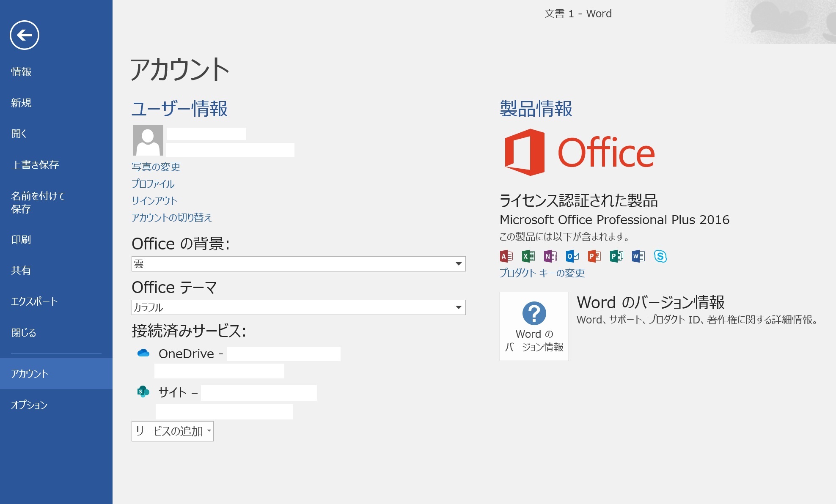Open the 印刷 menu item
This screenshot has width=836, height=504.
pos(21,240)
